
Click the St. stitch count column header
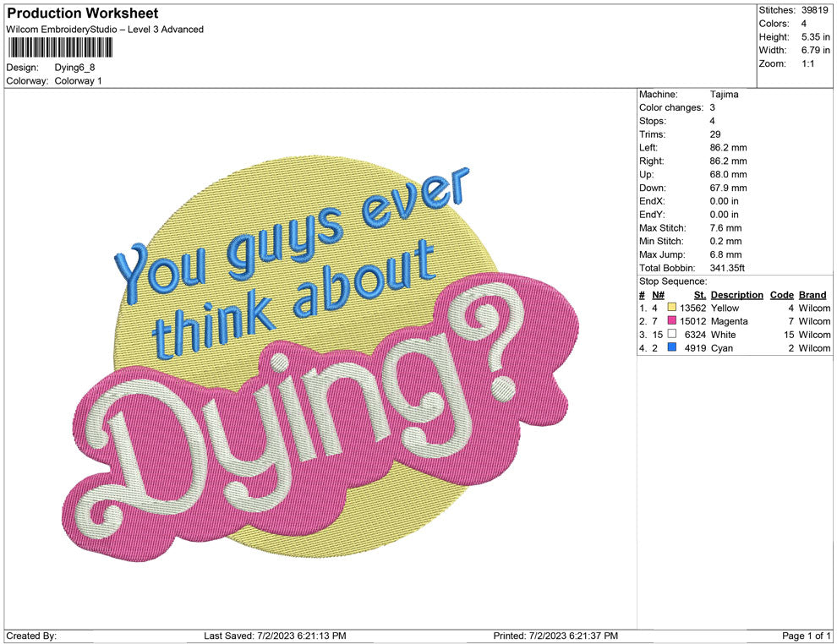pyautogui.click(x=699, y=295)
